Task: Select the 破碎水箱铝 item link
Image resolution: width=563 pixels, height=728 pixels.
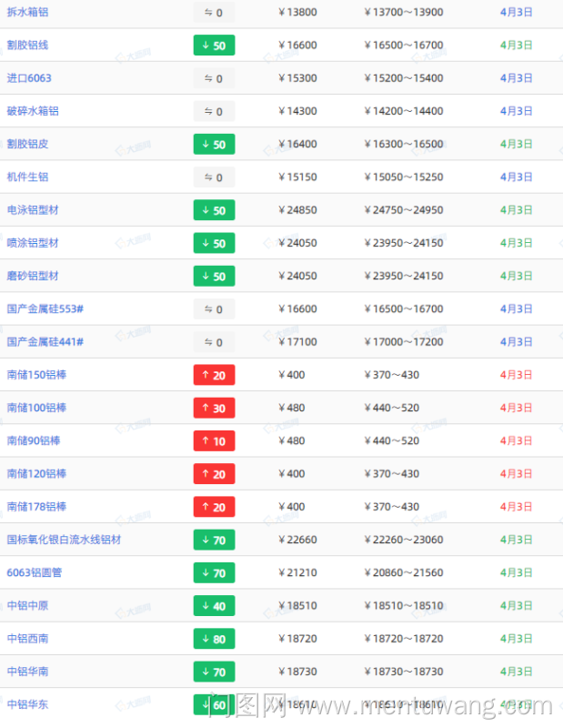Action: click(33, 111)
